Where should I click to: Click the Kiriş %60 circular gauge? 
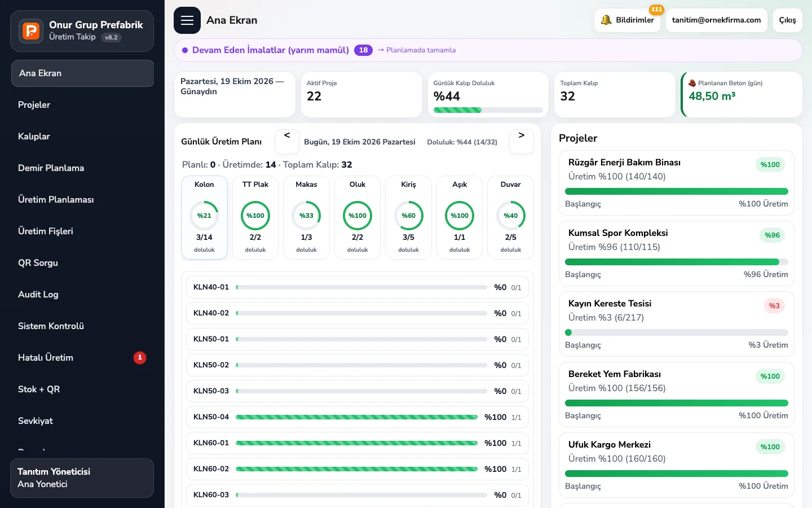(x=408, y=216)
